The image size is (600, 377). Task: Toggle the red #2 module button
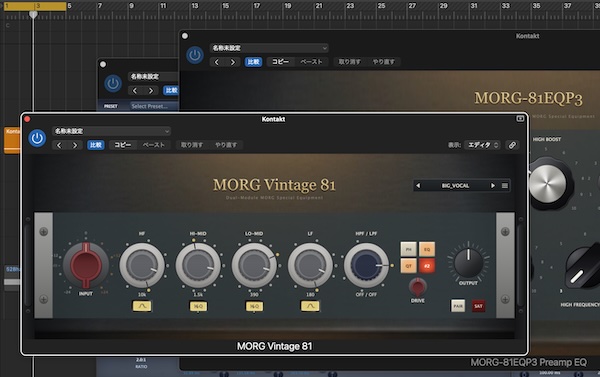(427, 266)
